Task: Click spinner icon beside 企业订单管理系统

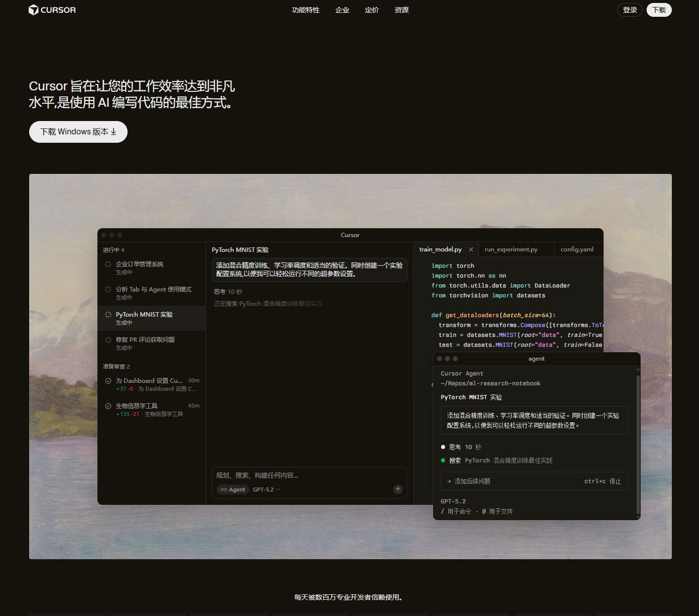Action: point(108,264)
